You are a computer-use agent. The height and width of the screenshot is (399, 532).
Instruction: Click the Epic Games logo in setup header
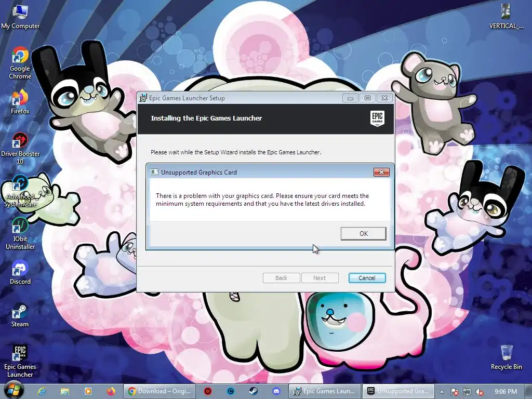377,118
